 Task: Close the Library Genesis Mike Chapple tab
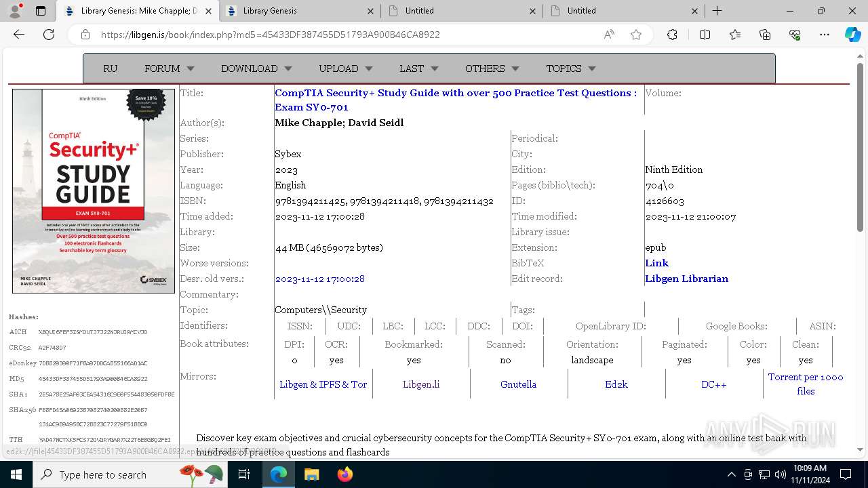pos(208,11)
